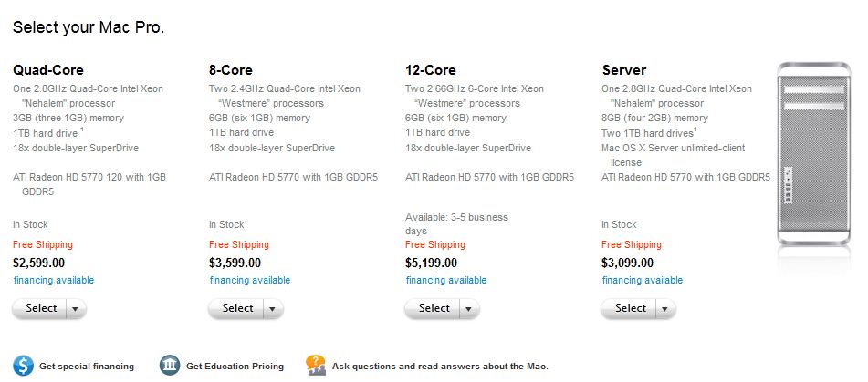The width and height of the screenshot is (868, 382).
Task: Click Get special financing text
Action: pyautogui.click(x=87, y=366)
